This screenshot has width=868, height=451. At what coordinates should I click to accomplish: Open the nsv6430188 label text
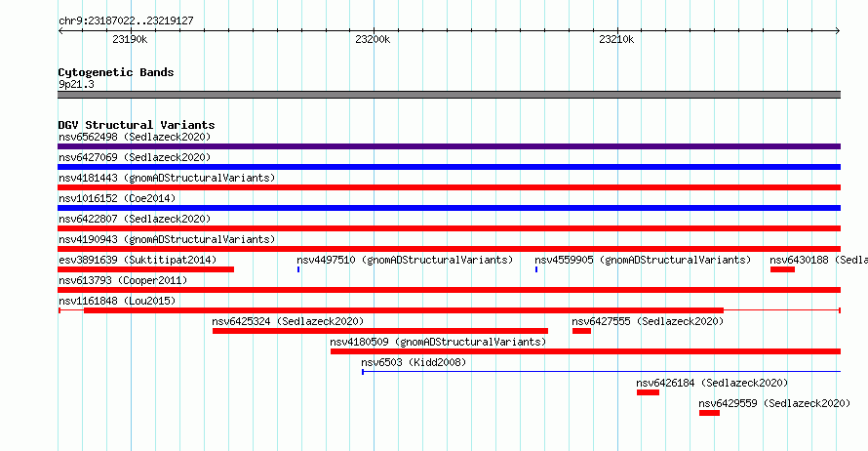pos(818,260)
